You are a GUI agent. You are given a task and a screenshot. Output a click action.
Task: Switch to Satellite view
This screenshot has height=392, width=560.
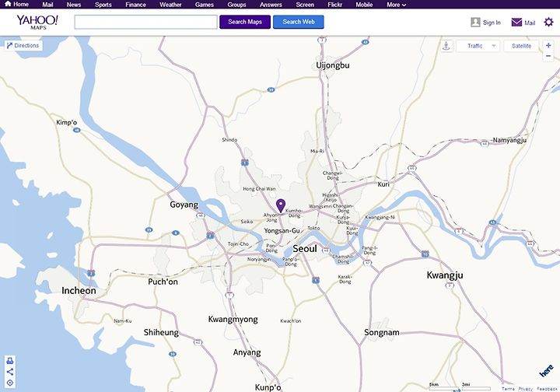tap(521, 46)
